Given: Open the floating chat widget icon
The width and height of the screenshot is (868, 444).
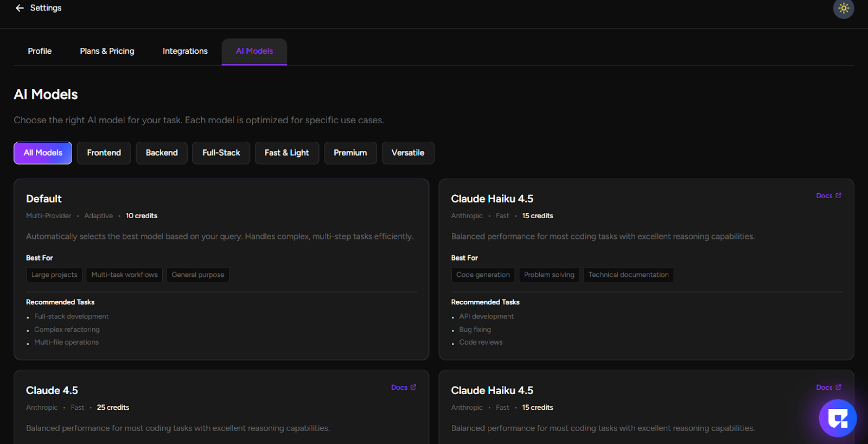Looking at the screenshot, I should click(x=838, y=418).
